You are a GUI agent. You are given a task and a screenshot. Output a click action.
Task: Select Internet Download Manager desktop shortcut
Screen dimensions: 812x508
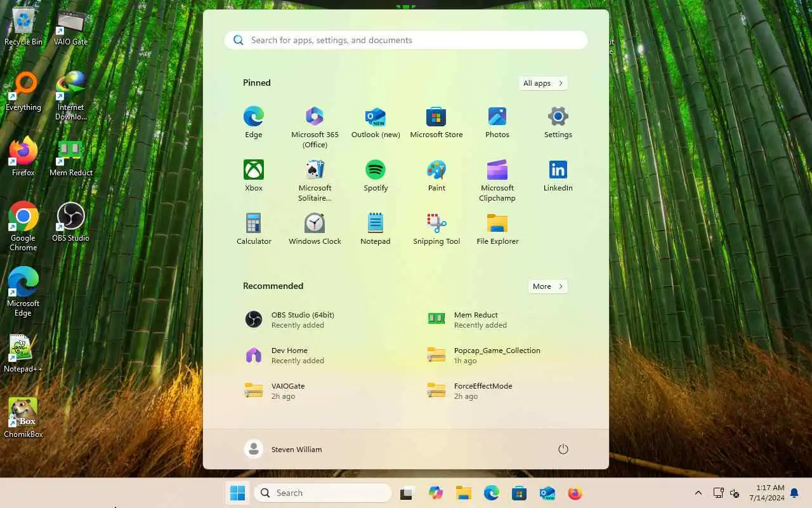71,95
